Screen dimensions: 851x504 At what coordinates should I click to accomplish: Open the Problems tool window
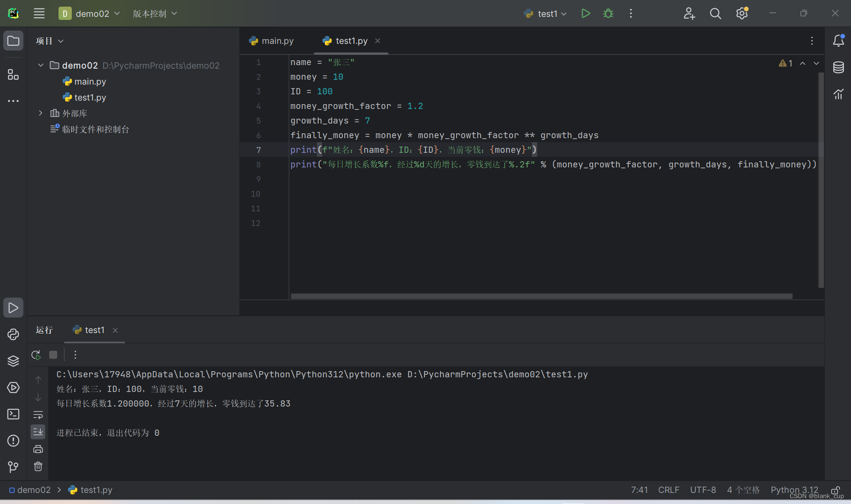(x=13, y=441)
